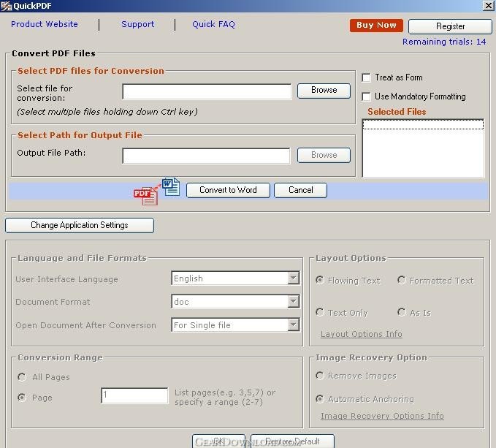Select the Formatted Text layout option
496x448 pixels.
pos(402,281)
